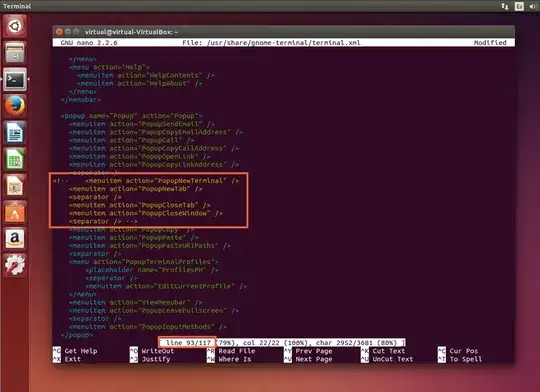Click the ViewMenubar menuitem line

pos(136,302)
